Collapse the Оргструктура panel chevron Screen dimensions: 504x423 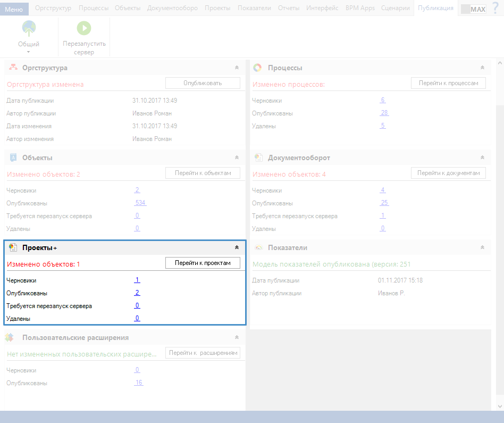tap(237, 68)
